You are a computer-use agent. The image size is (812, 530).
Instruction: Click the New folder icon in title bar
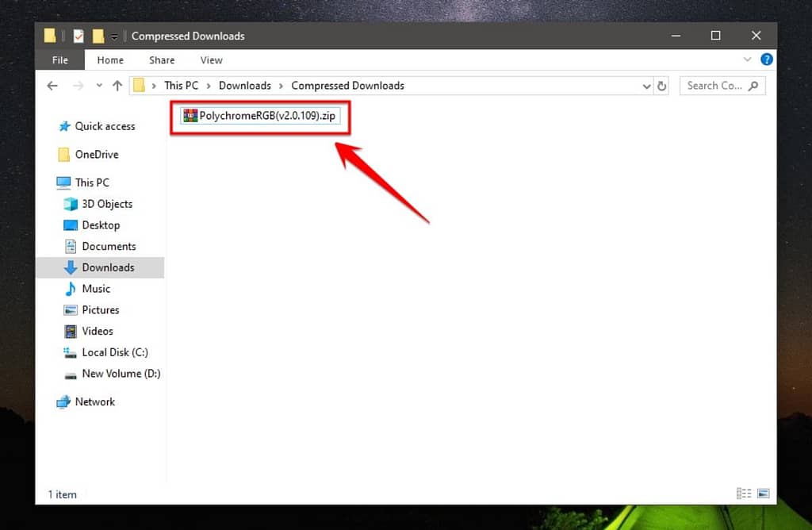pos(98,36)
